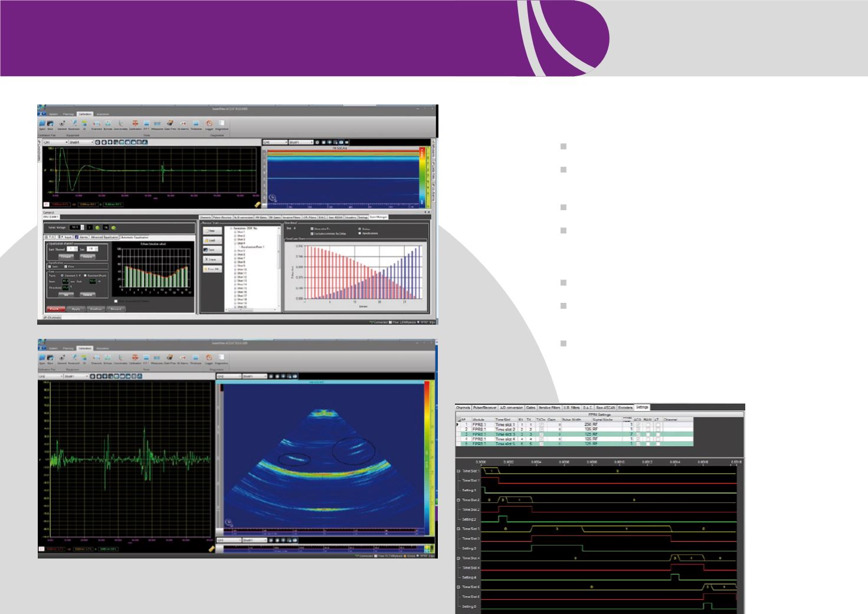Viewport: 868px width, 614px height.
Task: Collapse Time Slot 4 in the timing diagram
Action: point(458,558)
